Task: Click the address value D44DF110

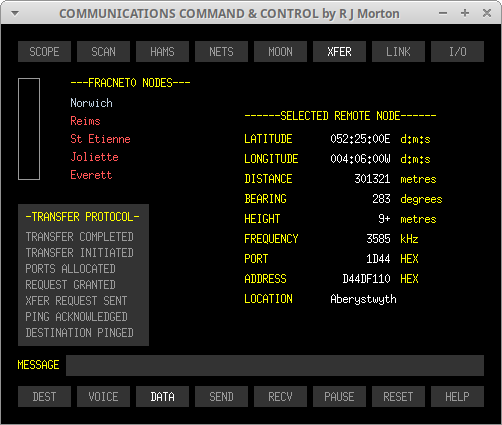Action: [366, 279]
